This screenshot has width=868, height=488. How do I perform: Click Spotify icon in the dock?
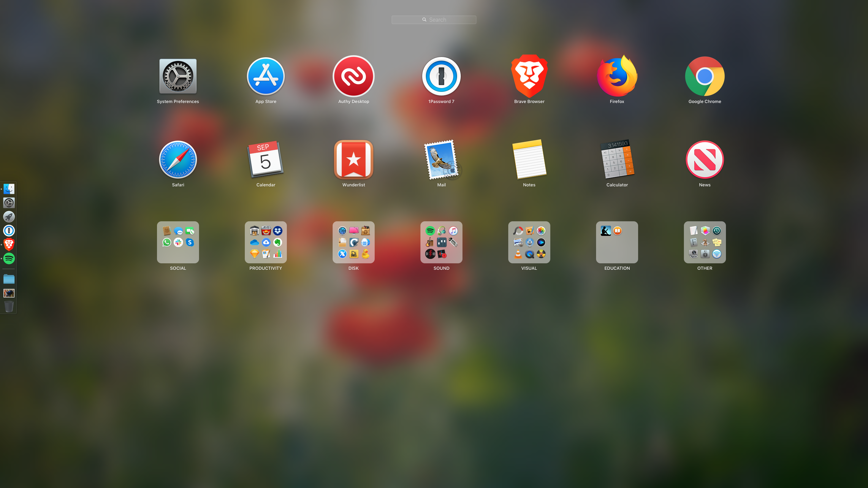(x=9, y=259)
